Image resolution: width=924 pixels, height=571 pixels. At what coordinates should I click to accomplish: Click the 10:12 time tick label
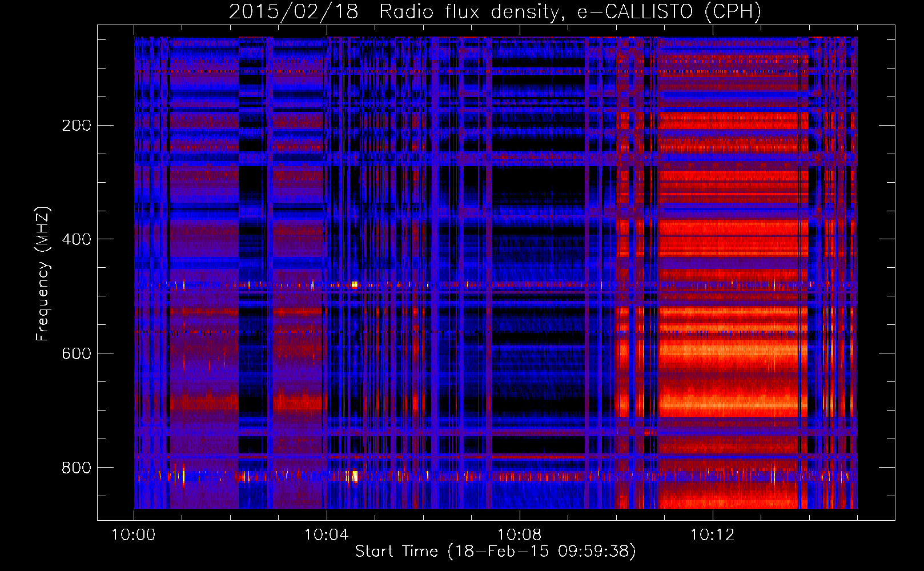point(713,535)
